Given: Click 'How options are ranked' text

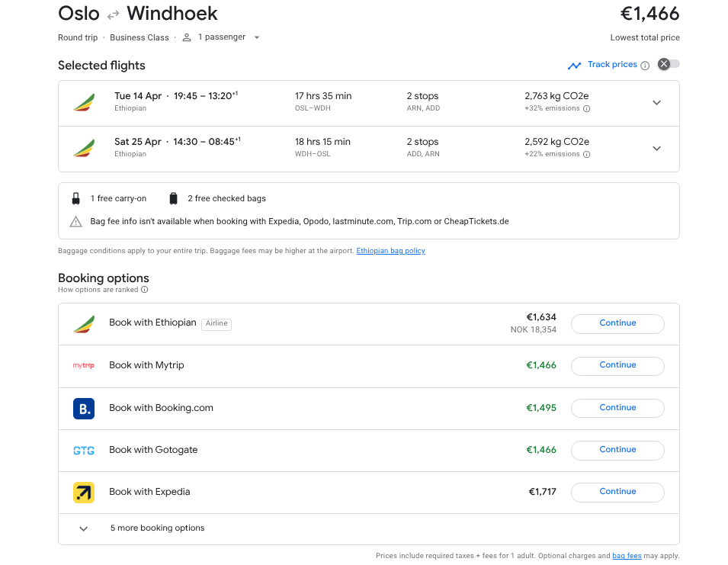Looking at the screenshot, I should 98,290.
